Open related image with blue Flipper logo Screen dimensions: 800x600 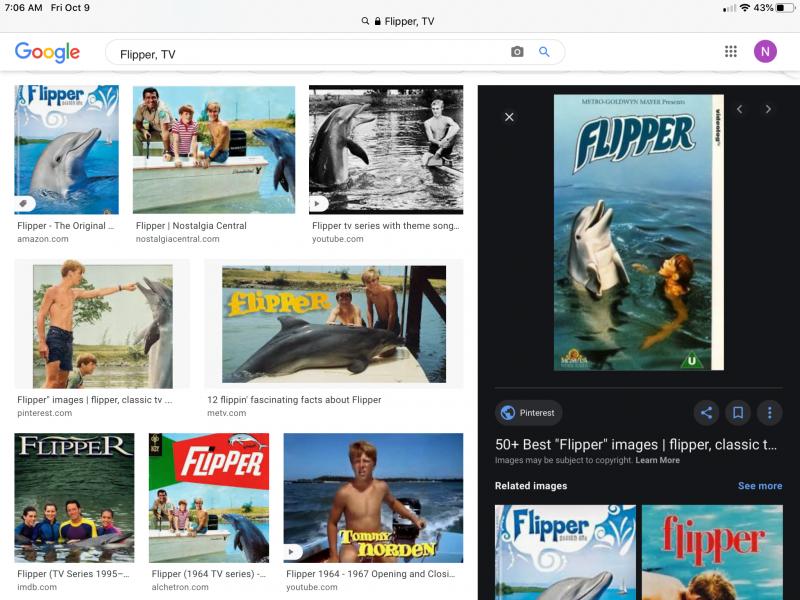565,552
